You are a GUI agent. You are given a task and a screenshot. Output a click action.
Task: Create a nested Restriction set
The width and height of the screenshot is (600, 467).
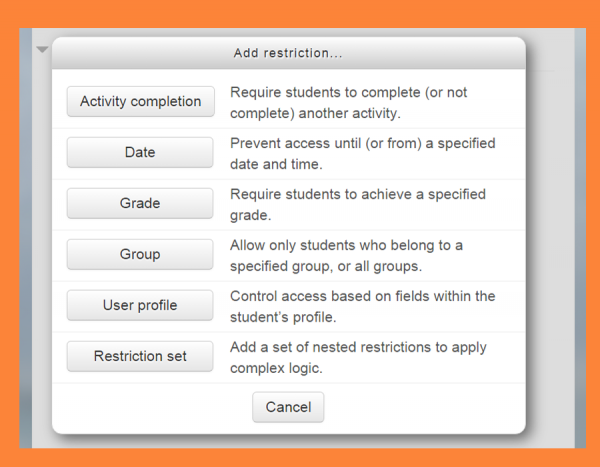point(140,356)
